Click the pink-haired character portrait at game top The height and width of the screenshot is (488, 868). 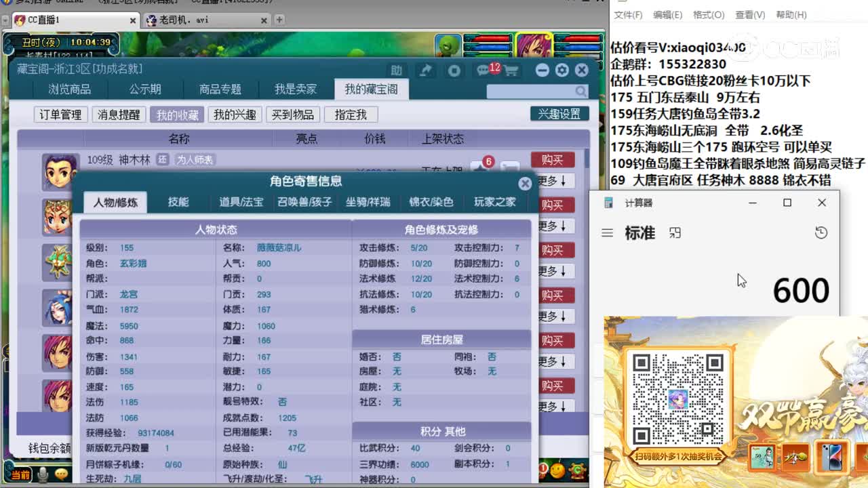533,45
